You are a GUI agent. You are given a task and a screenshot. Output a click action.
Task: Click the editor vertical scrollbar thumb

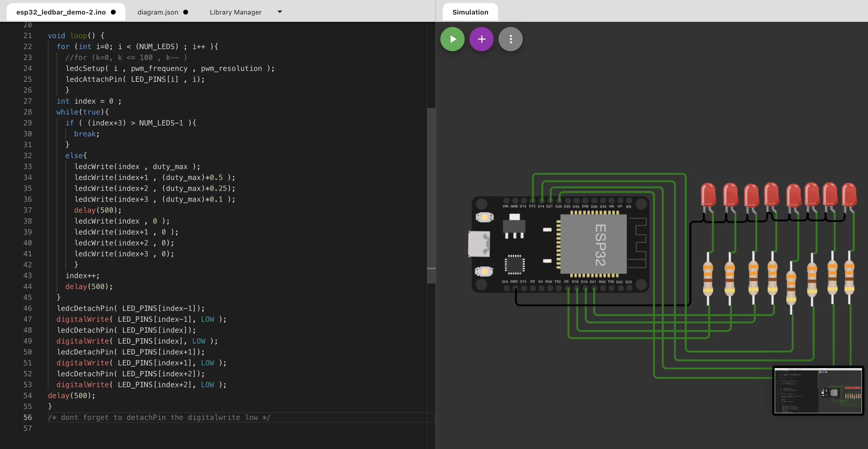(x=431, y=195)
